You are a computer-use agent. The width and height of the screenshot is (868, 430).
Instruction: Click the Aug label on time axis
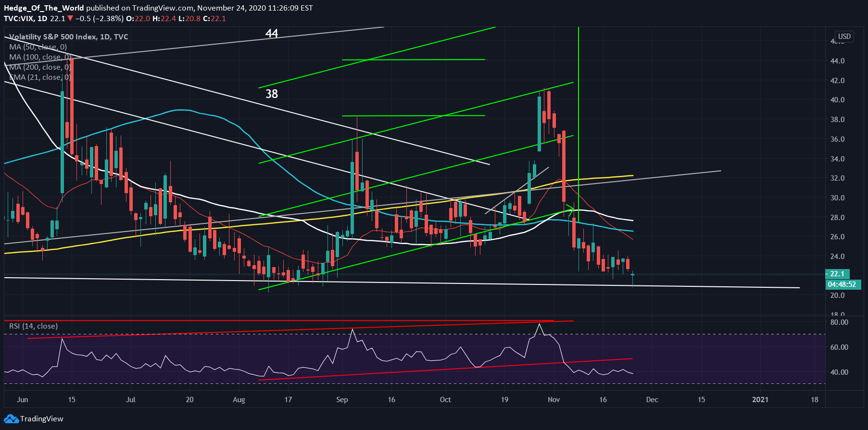pos(239,400)
